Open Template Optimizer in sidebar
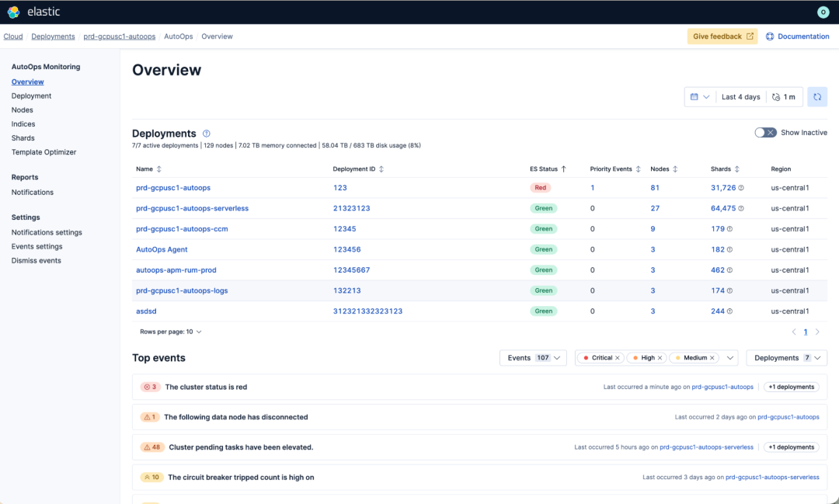This screenshot has width=839, height=504. click(44, 152)
